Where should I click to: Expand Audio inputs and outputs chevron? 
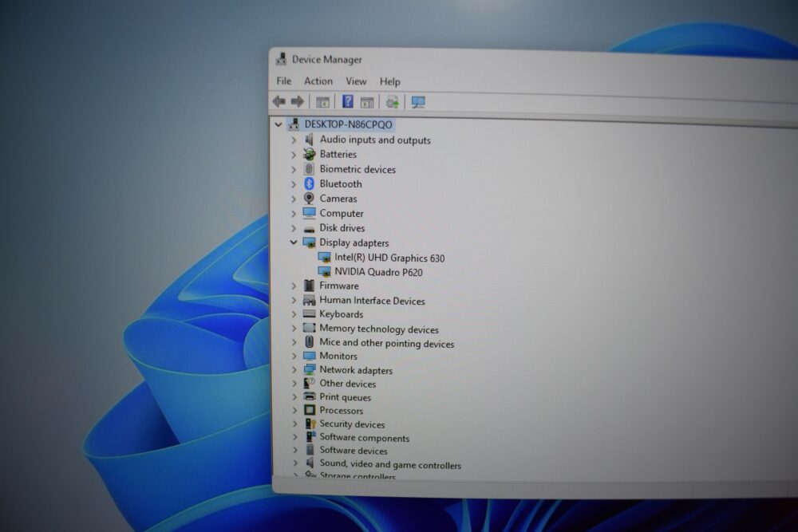(x=294, y=140)
